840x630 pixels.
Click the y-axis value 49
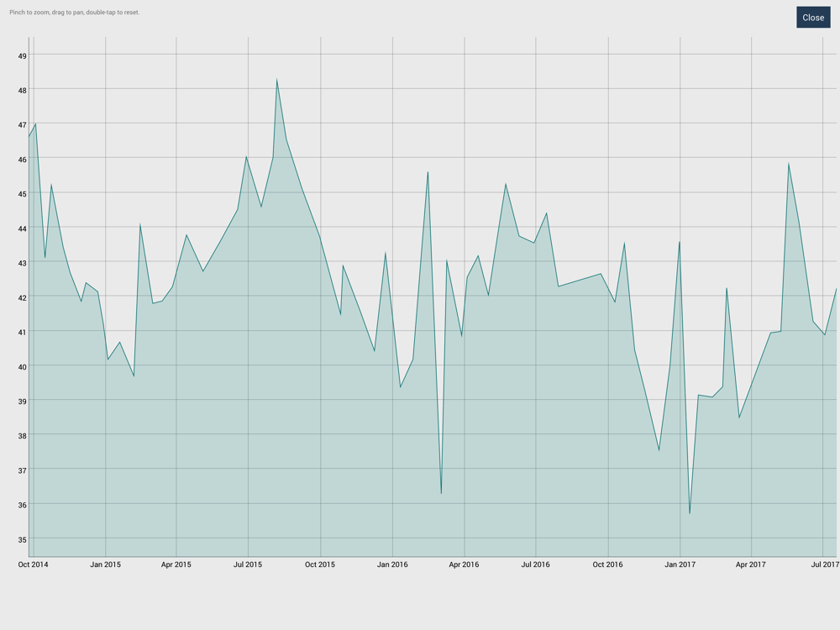(22, 55)
